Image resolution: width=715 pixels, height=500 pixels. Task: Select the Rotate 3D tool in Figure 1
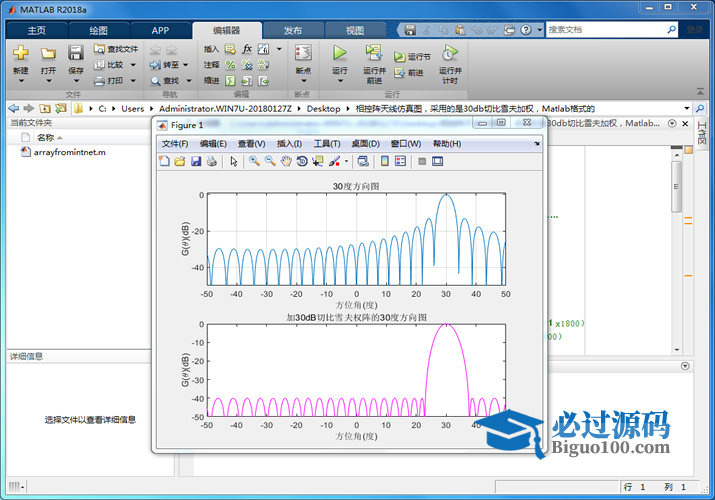(x=301, y=161)
